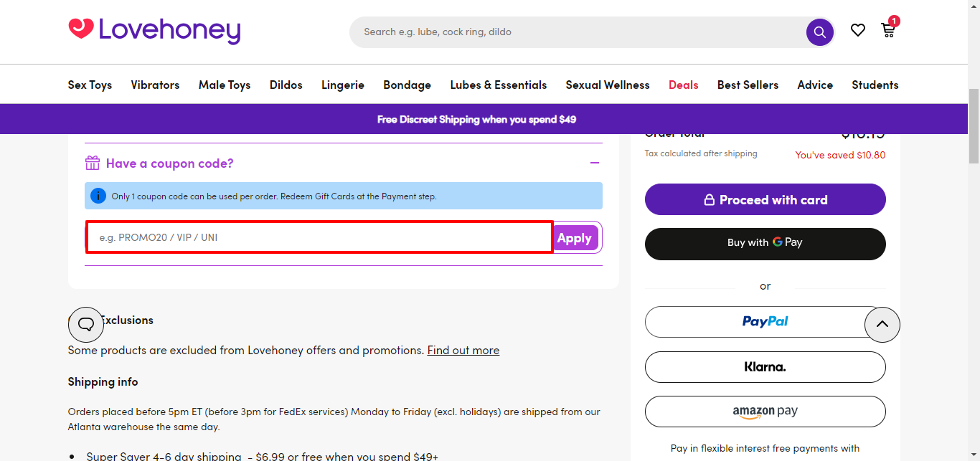Screen dimensions: 980x461
Task: Open the shopping cart icon
Action: (x=888, y=30)
